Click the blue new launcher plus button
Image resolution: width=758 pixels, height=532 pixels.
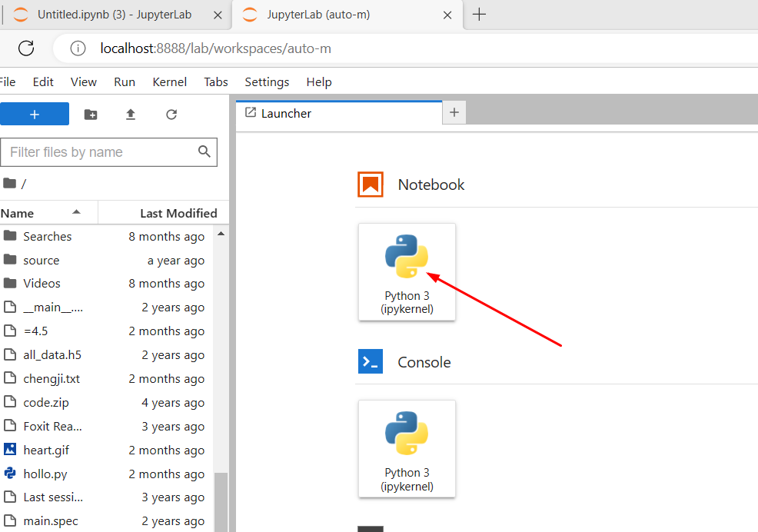(x=35, y=114)
